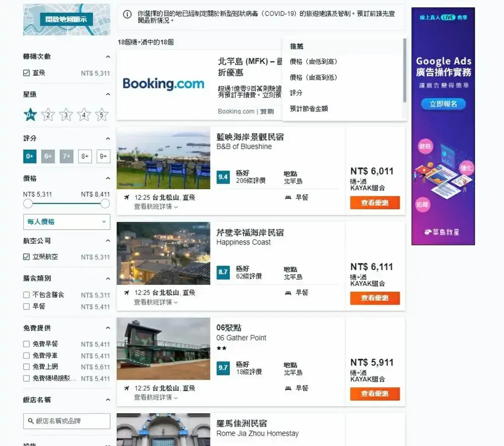Enable the 免費停車 free parking checkbox

pos(27,355)
